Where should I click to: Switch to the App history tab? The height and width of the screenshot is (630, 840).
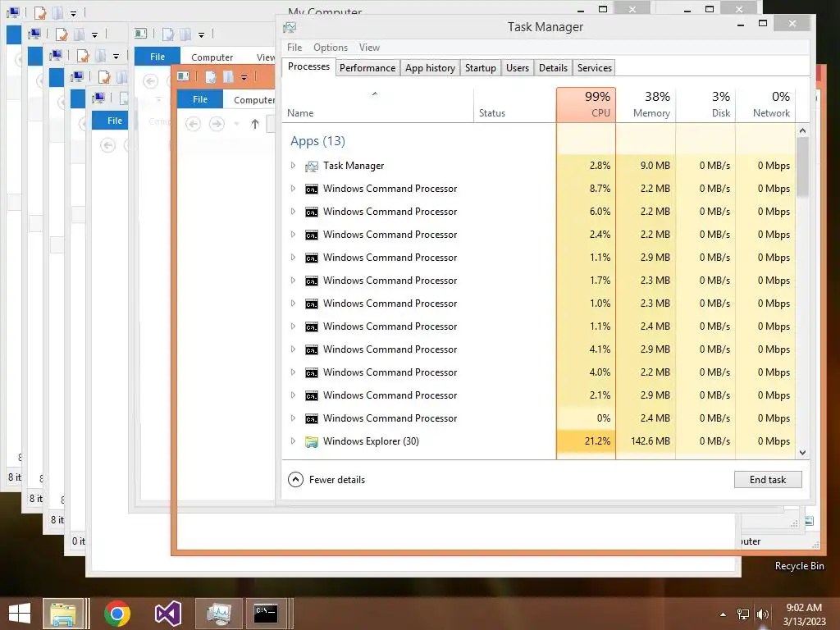[x=430, y=68]
